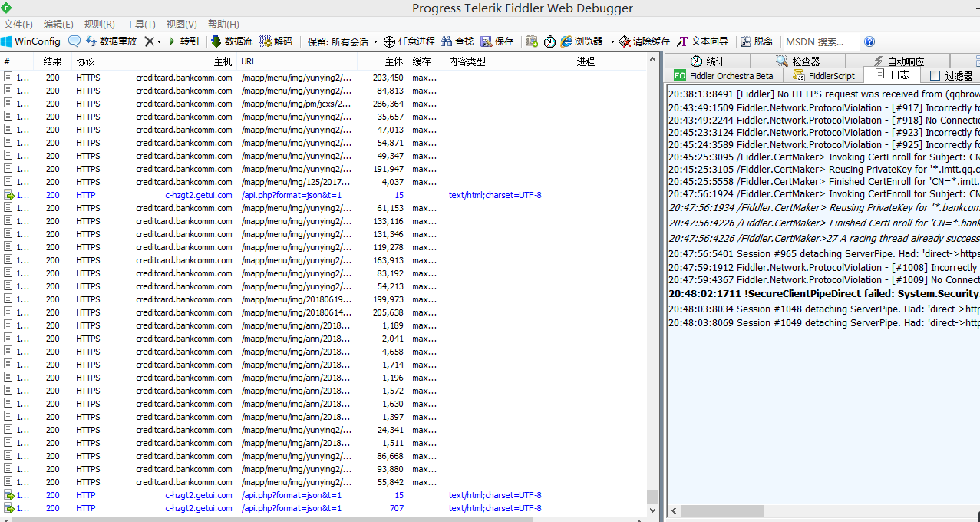Viewport: 980px width, 522px height.
Task: Click the 浏览器 browser button
Action: point(582,41)
